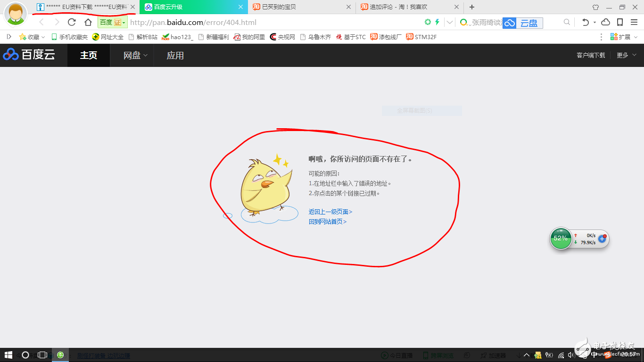644x362 pixels.
Task: Click the green lightning speed mode icon
Action: 437,22
